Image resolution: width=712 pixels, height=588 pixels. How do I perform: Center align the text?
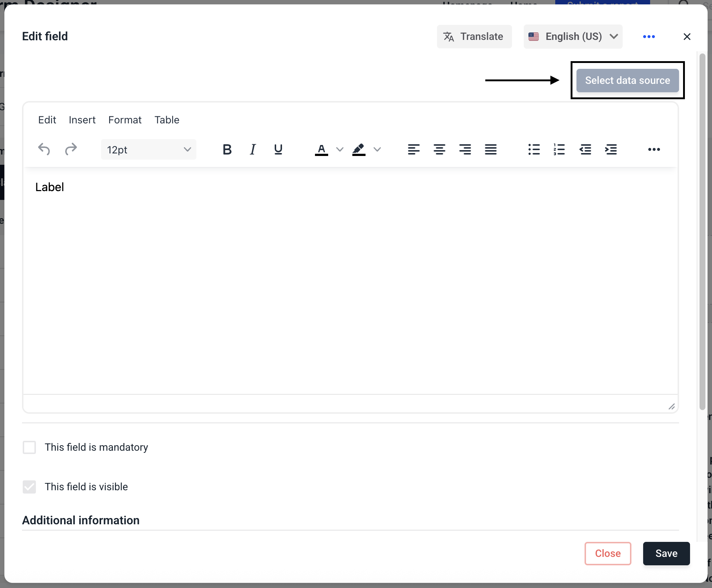coord(439,149)
